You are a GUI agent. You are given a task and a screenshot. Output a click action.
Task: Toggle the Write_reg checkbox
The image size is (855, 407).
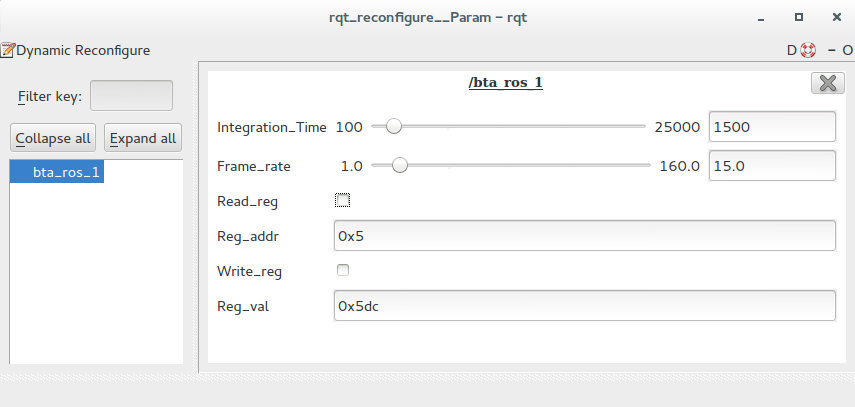pos(343,270)
